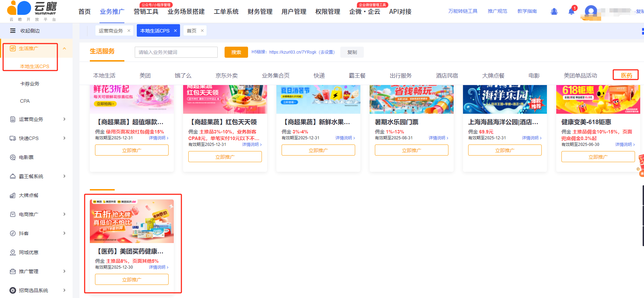Expand the 霸王餐系统 sidebar chevron
This screenshot has width=644, height=298.
tap(65, 176)
